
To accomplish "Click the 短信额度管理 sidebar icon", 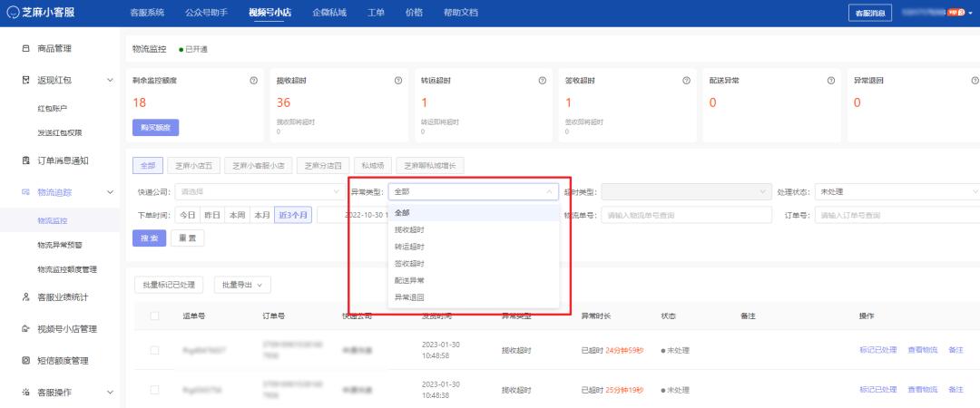I will click(25, 361).
